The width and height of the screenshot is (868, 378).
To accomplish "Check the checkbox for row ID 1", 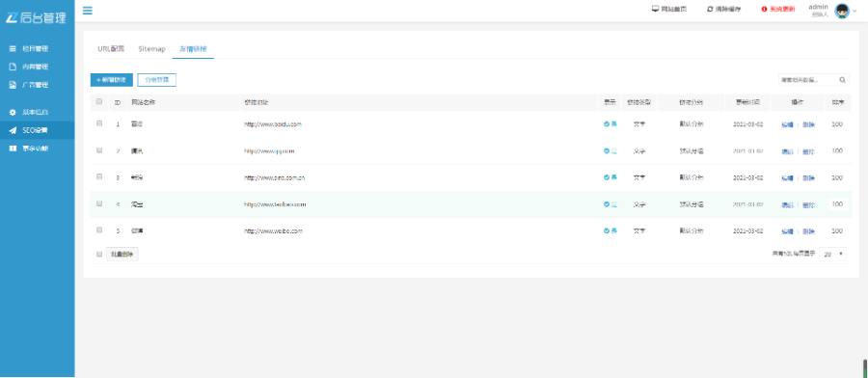I will coord(99,123).
